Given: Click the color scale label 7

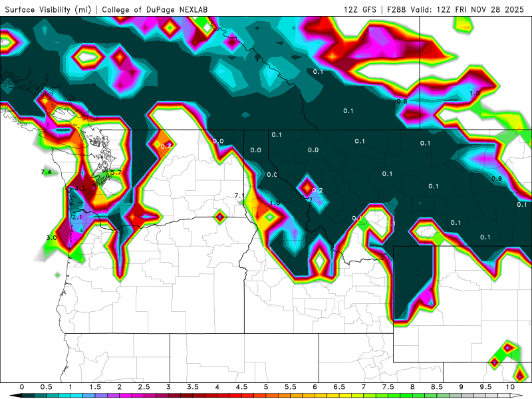Looking at the screenshot, I should (x=364, y=387).
